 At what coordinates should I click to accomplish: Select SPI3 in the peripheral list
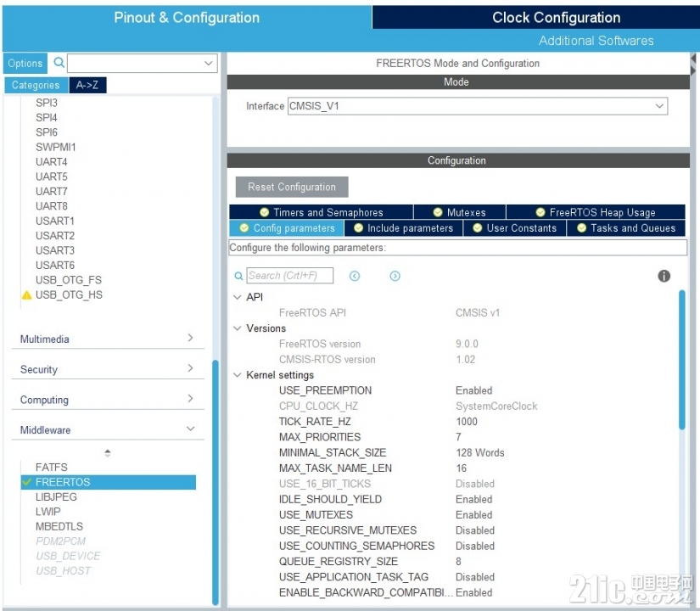coord(47,103)
